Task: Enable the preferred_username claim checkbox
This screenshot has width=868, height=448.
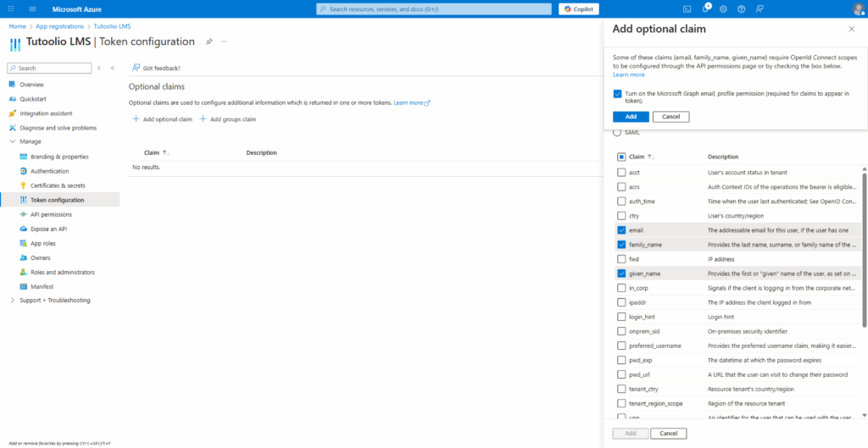Action: (x=622, y=346)
